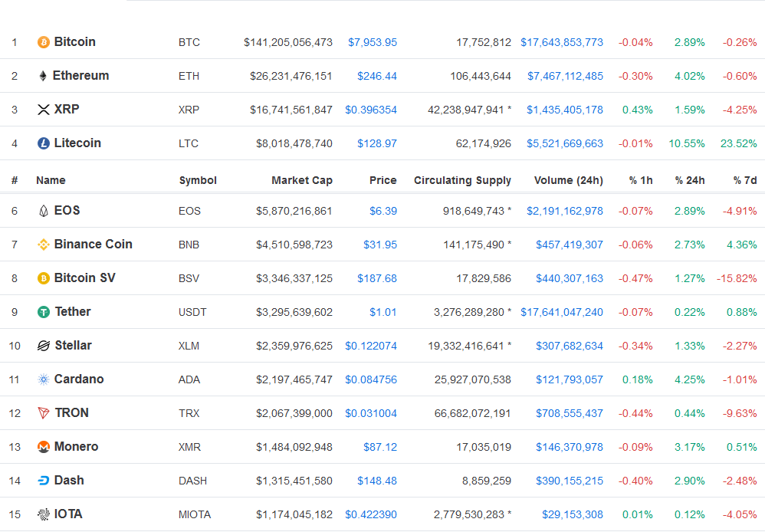
Task: Open the EOS coin name link
Action: click(67, 210)
